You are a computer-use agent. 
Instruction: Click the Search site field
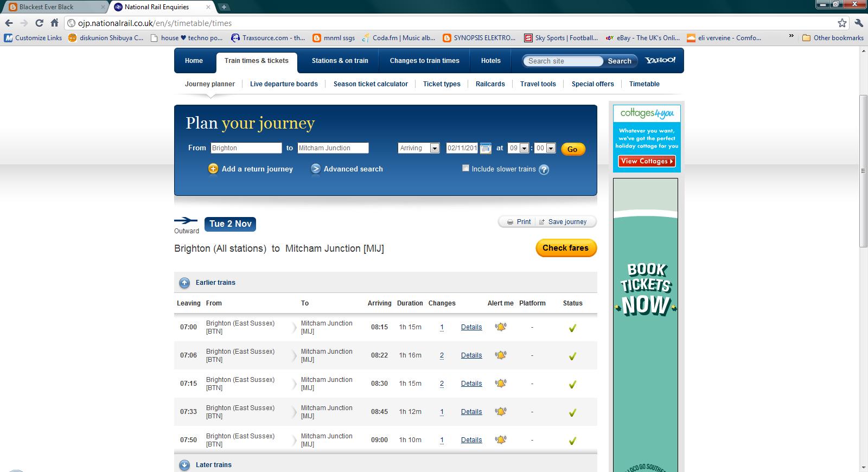[x=563, y=61]
